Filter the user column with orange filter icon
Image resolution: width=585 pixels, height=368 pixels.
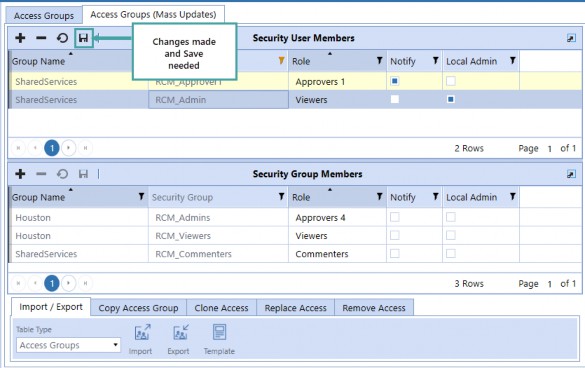(282, 60)
